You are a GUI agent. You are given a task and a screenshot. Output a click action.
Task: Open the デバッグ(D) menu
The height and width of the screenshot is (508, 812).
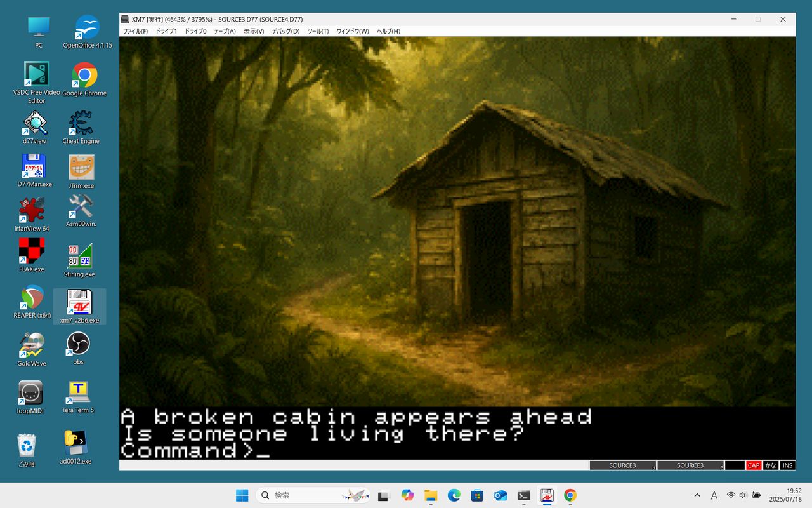[x=285, y=31]
